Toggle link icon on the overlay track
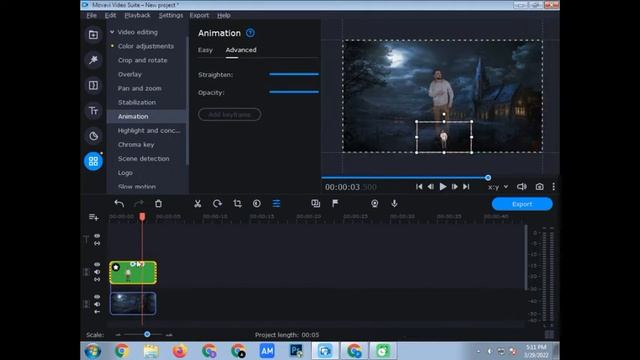The width and height of the screenshot is (640, 360). click(97, 280)
